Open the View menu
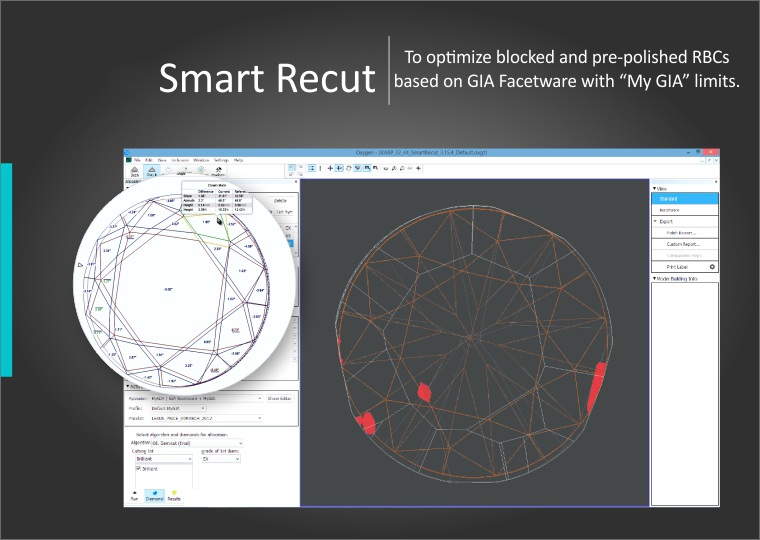Image resolution: width=760 pixels, height=540 pixels. coord(162,160)
